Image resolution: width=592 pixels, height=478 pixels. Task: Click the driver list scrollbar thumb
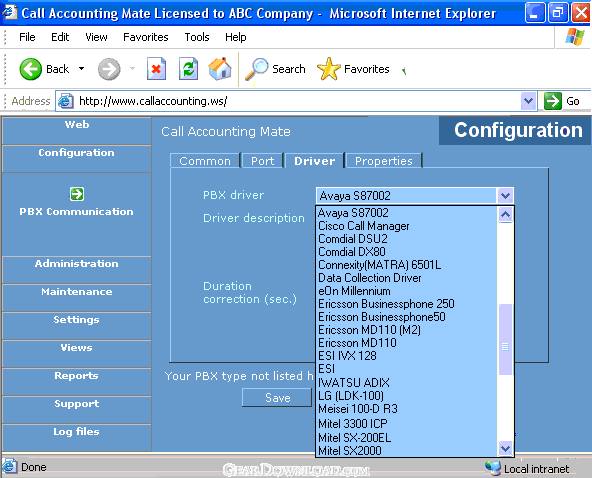[505, 339]
